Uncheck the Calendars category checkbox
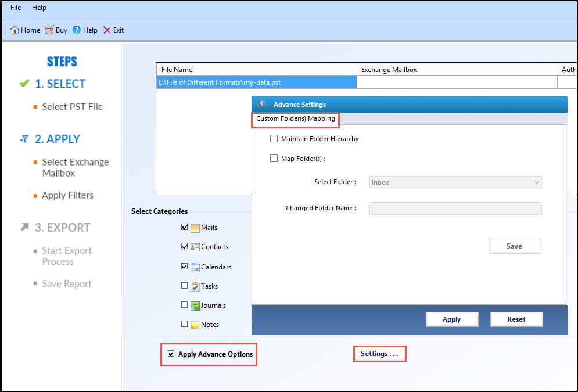578x392 pixels. point(185,266)
